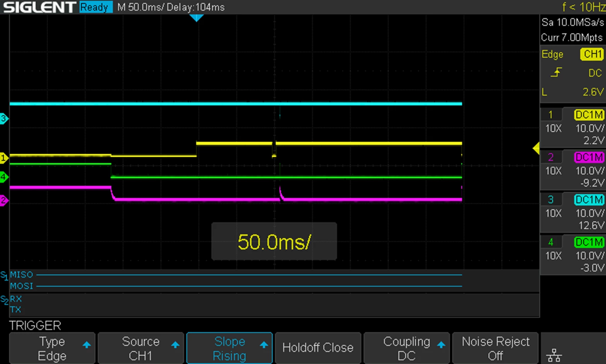Click the timebase M 50.0ms/ readout
Image resolution: width=606 pixels, height=364 pixels.
(142, 7)
